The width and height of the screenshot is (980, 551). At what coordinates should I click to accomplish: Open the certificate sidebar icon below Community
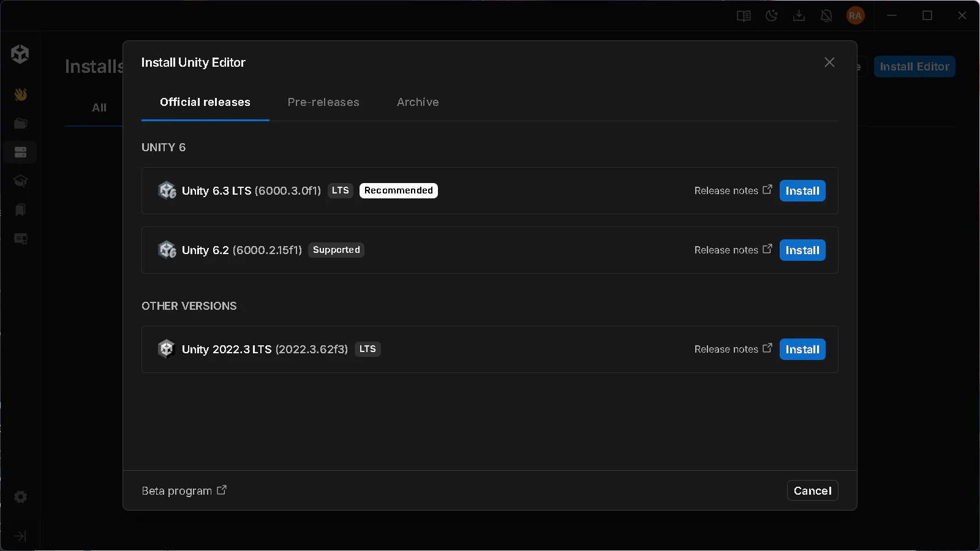pyautogui.click(x=20, y=238)
